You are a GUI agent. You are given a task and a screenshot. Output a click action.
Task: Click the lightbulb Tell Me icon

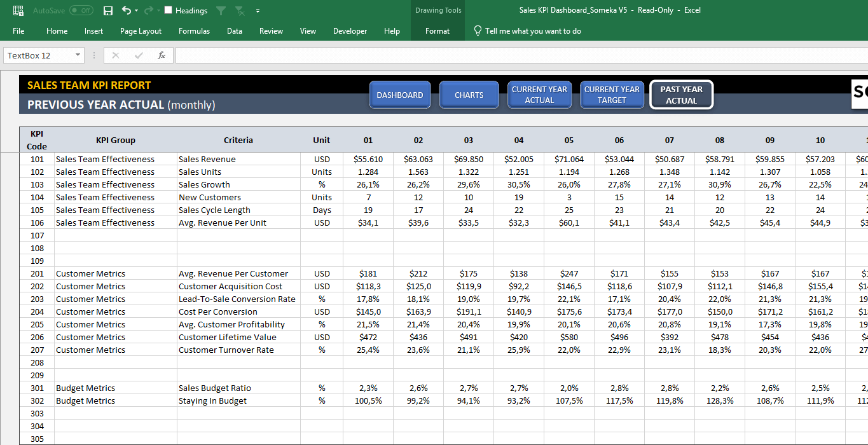478,31
